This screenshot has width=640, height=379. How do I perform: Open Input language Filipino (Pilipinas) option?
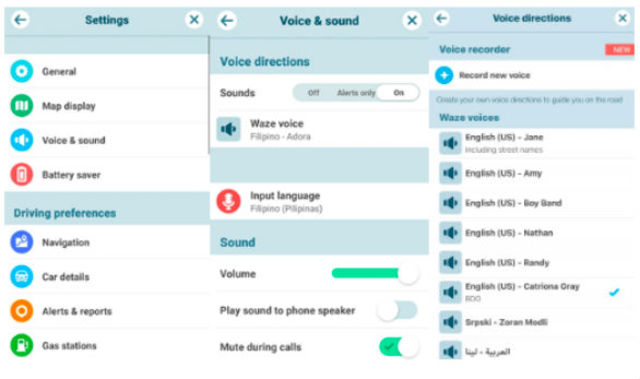point(319,202)
